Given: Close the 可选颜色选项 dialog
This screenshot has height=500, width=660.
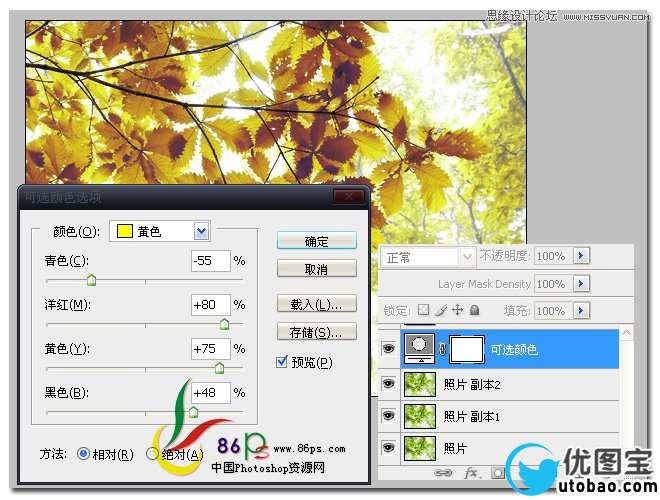Looking at the screenshot, I should coord(349,196).
